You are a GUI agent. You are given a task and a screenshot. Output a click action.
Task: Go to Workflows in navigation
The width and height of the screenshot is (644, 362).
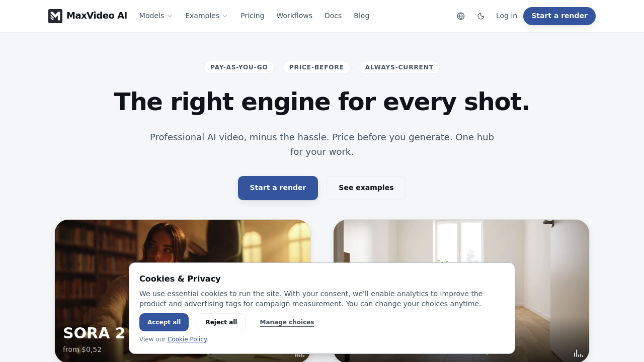294,16
